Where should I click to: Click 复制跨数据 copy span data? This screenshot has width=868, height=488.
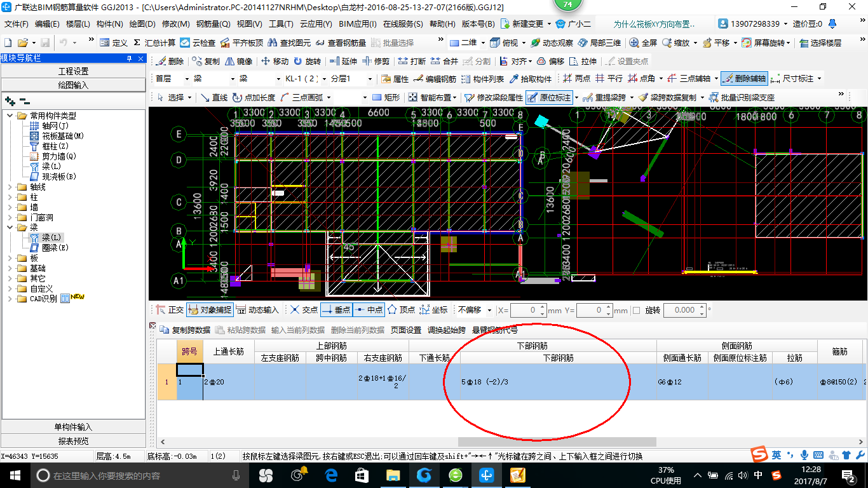(185, 330)
